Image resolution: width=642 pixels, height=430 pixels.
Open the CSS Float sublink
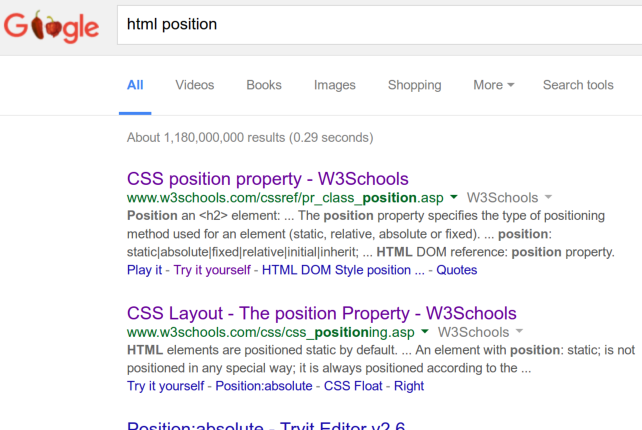point(353,386)
